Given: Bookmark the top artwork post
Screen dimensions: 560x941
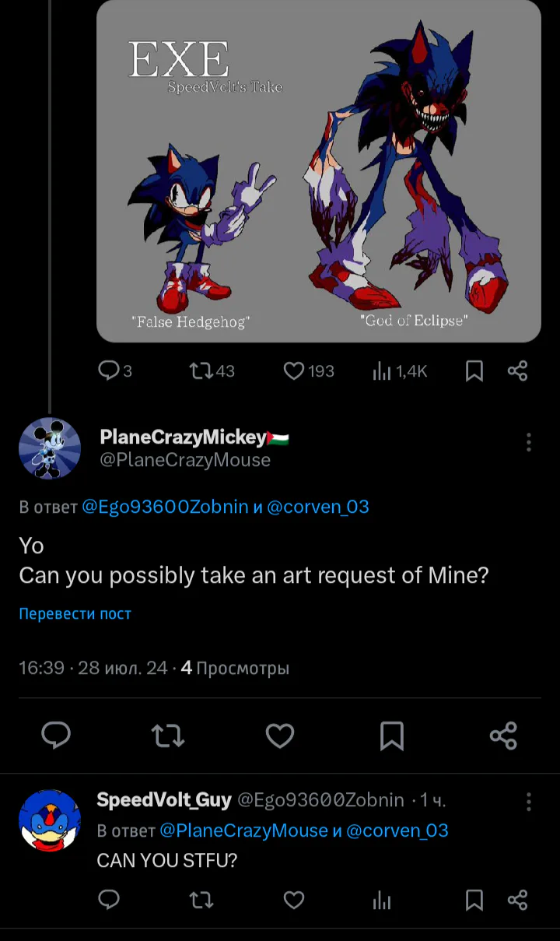Looking at the screenshot, I should (474, 371).
